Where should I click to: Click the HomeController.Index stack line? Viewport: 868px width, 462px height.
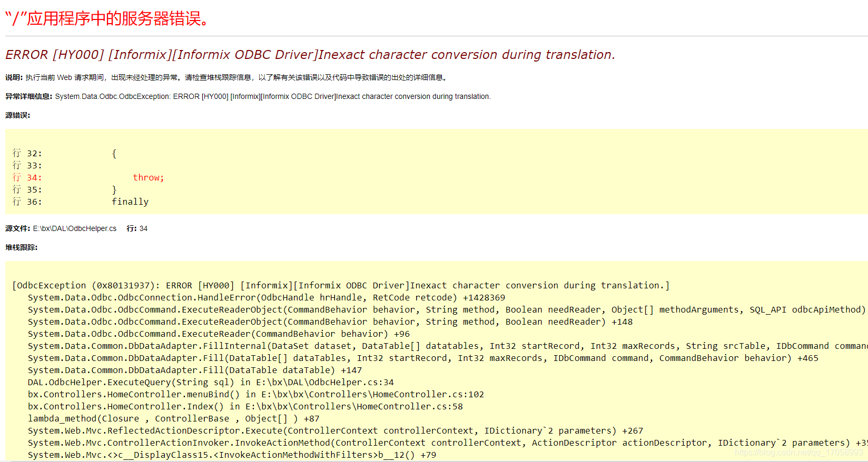245,407
